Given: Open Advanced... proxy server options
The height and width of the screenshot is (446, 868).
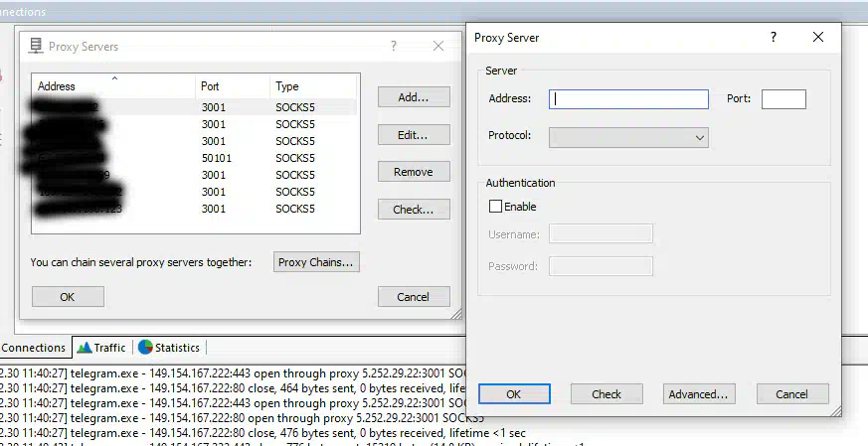Looking at the screenshot, I should pos(699,394).
